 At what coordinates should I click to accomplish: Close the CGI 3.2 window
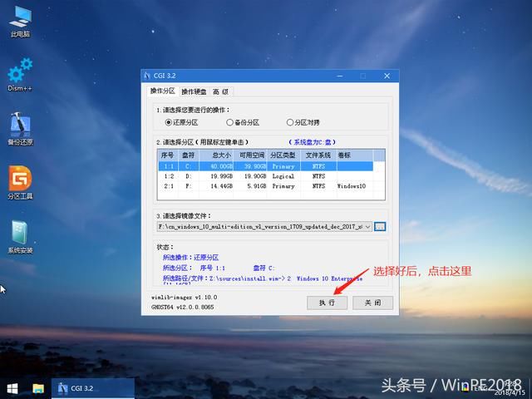pos(387,76)
